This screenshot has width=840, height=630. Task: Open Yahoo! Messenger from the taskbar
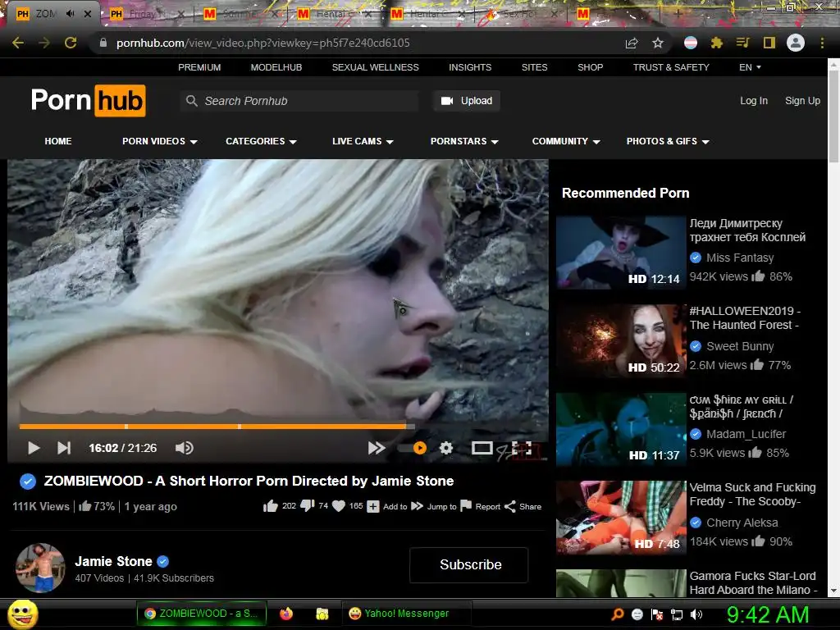[406, 614]
